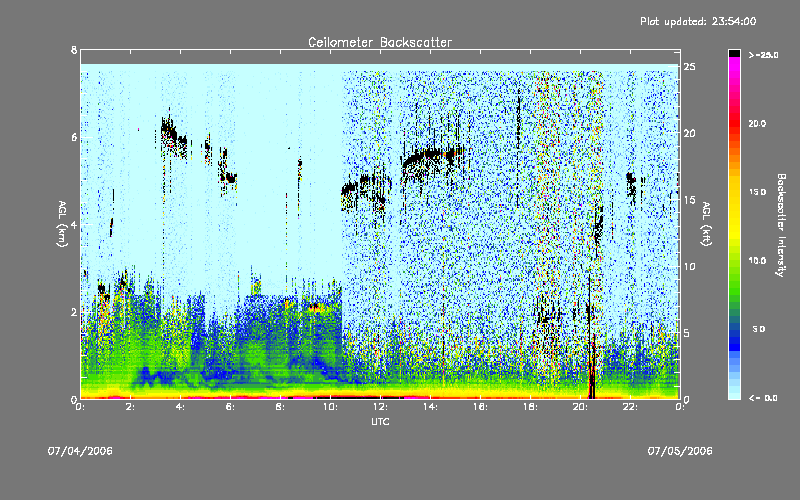The width and height of the screenshot is (800, 500).
Task: Click the '18:' hour tick on UTC axis
Action: (x=530, y=407)
